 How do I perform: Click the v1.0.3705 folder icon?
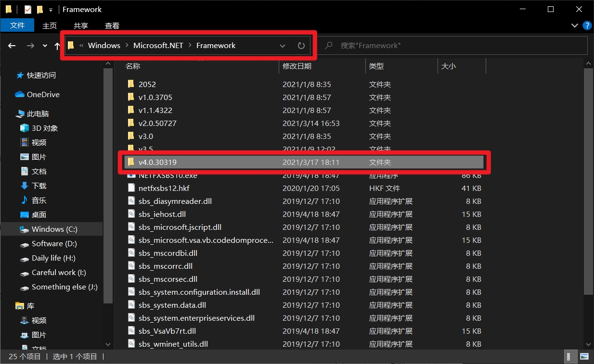coord(131,97)
